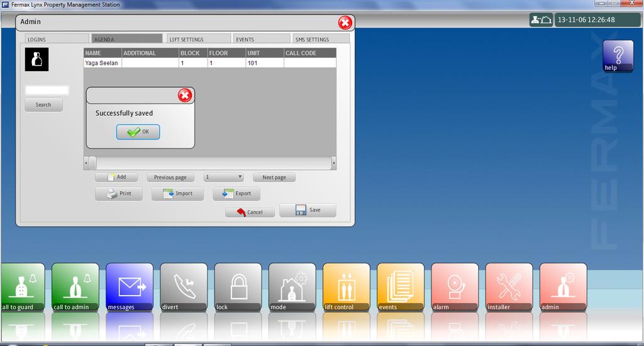Click the ADDITIONAL column header
Image resolution: width=644 pixels, height=346 pixels.
click(x=150, y=53)
